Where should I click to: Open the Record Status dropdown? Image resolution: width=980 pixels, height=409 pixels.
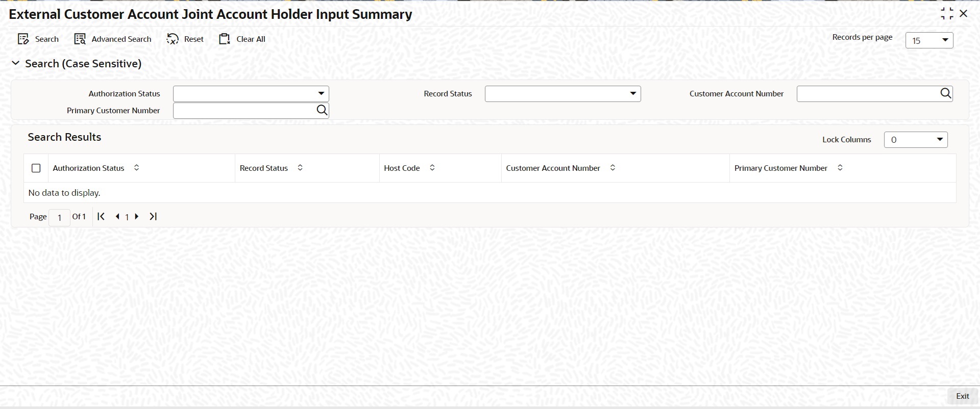(562, 94)
